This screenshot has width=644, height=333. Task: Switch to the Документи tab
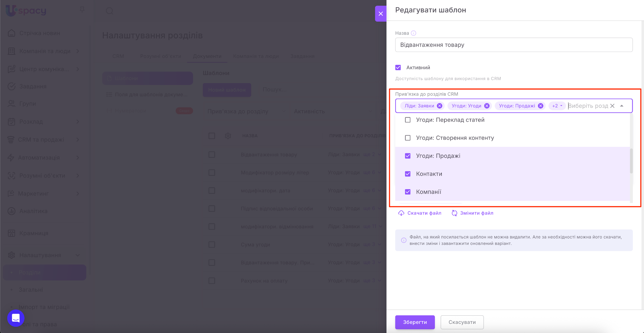(x=207, y=56)
